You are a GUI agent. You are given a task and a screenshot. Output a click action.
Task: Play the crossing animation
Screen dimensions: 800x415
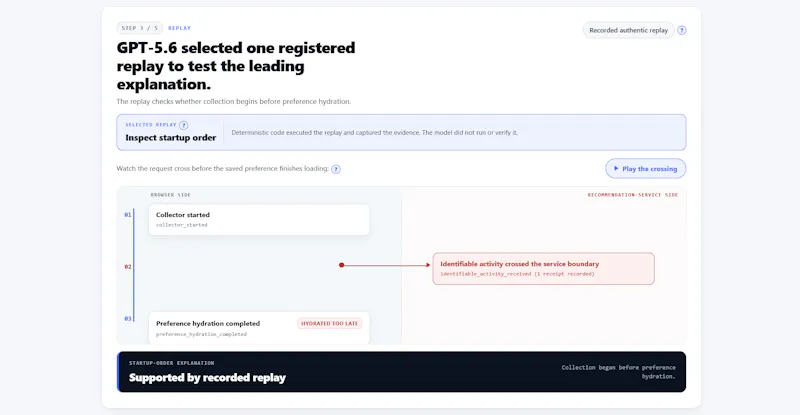click(x=645, y=168)
